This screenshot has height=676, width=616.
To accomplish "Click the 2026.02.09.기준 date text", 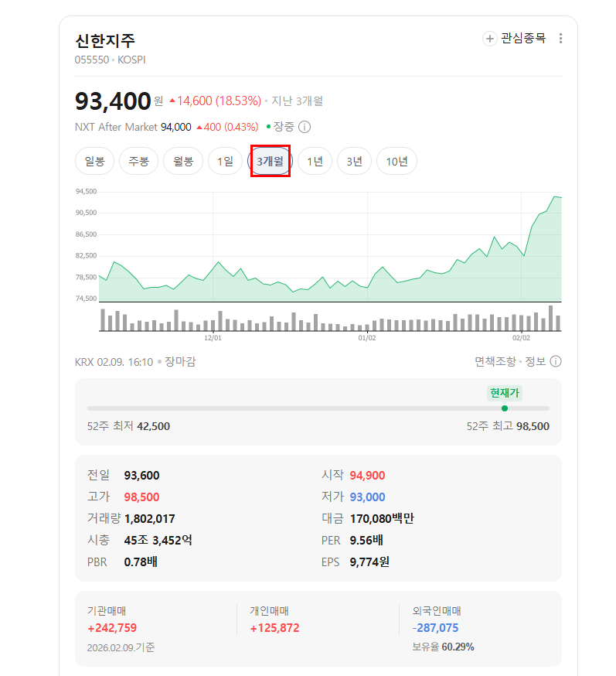I will point(121,647).
